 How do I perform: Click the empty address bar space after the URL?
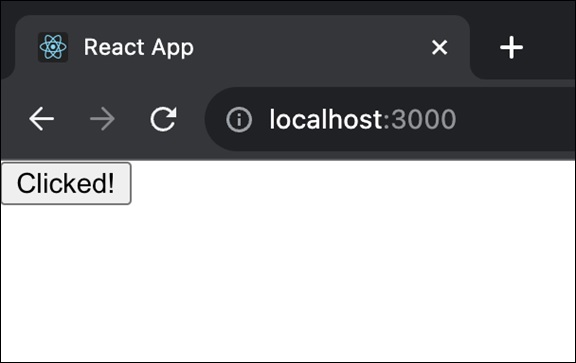point(514,119)
